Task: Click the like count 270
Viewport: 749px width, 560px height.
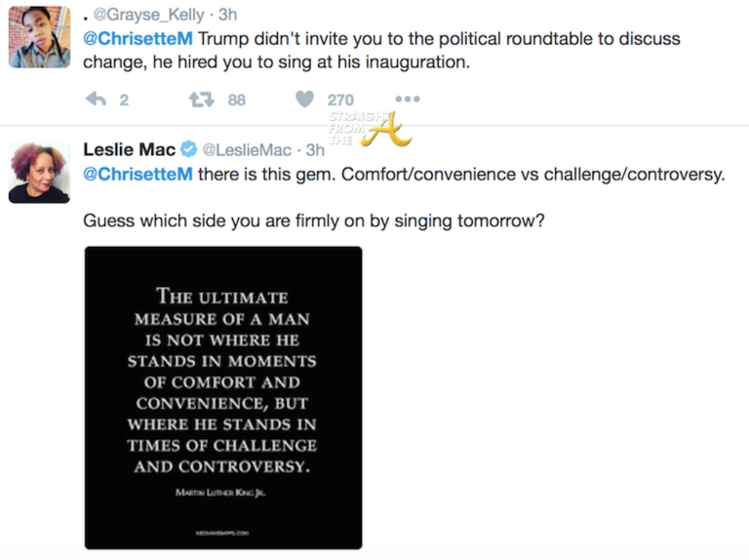Action: pos(340,100)
